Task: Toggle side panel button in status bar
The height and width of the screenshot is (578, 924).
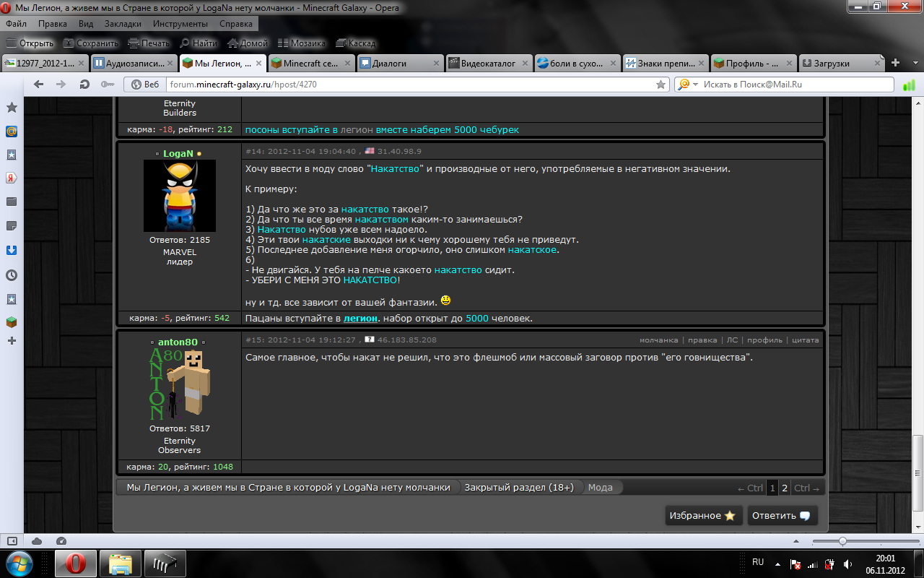Action: 12,541
